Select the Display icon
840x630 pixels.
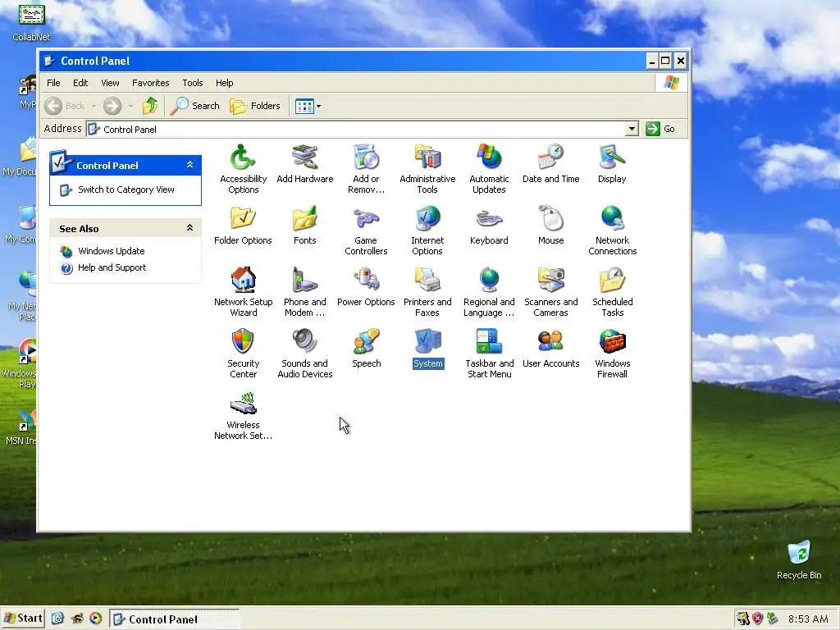(x=612, y=163)
